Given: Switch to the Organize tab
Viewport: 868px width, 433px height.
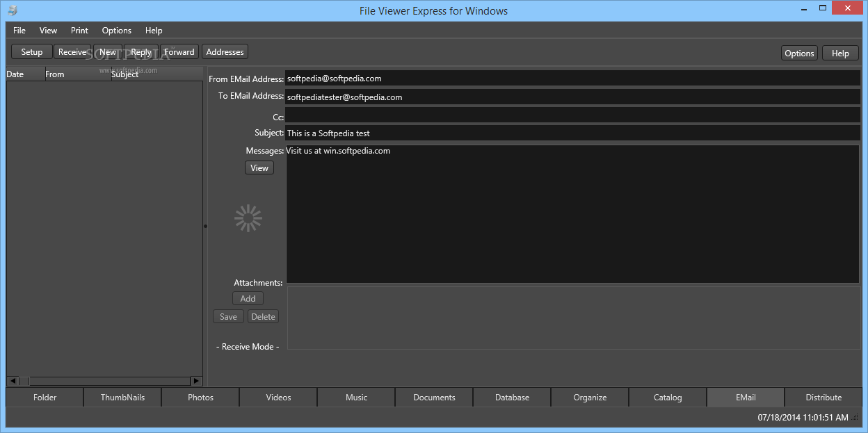Looking at the screenshot, I should click(590, 398).
